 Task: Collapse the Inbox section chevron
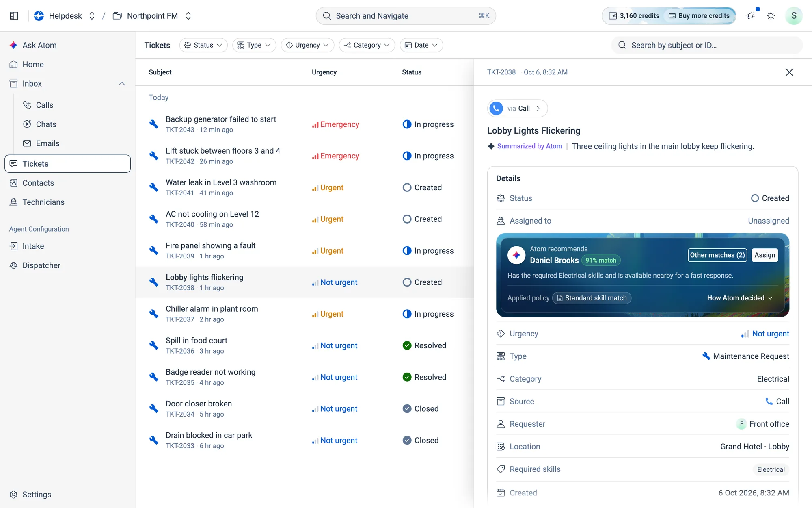[122, 83]
